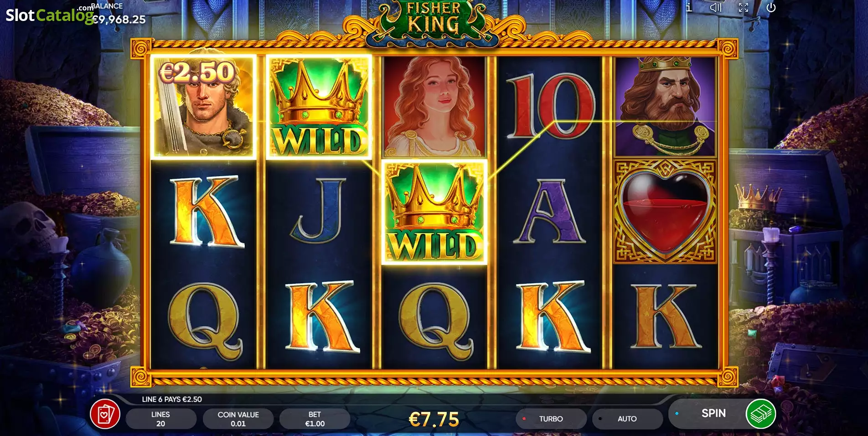Click the power exit icon
Image resolution: width=868 pixels, height=436 pixels.
point(771,7)
